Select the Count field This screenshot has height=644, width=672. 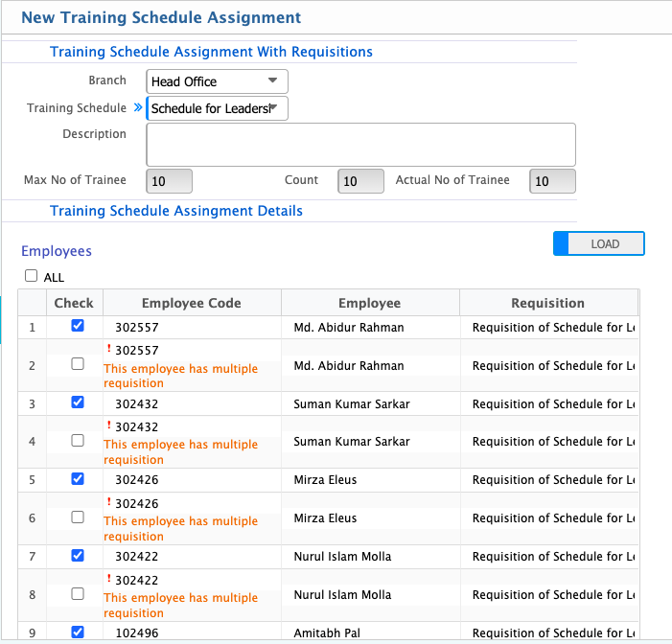(360, 181)
